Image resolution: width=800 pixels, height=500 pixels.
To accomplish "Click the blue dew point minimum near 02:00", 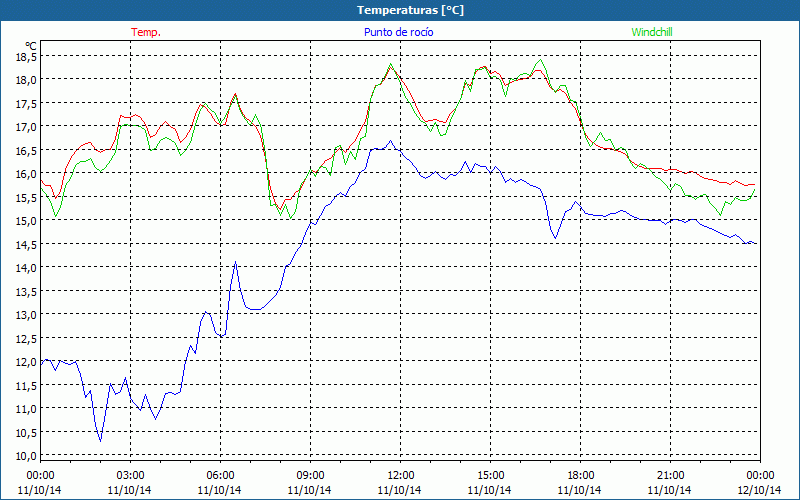I will pos(101,441).
